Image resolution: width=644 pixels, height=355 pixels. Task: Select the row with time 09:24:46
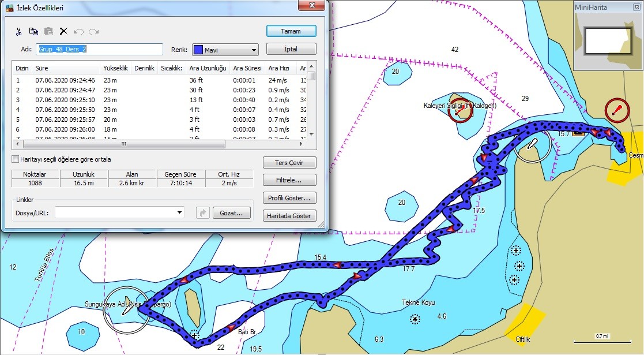point(159,80)
